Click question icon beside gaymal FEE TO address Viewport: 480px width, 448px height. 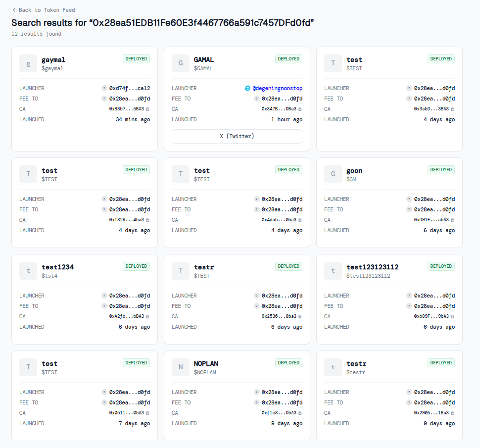tap(104, 99)
